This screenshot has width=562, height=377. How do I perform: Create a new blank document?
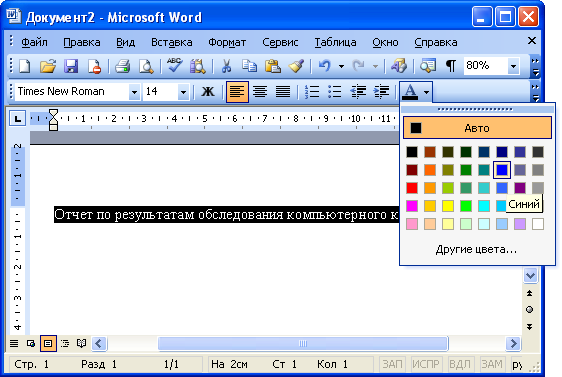[24, 66]
